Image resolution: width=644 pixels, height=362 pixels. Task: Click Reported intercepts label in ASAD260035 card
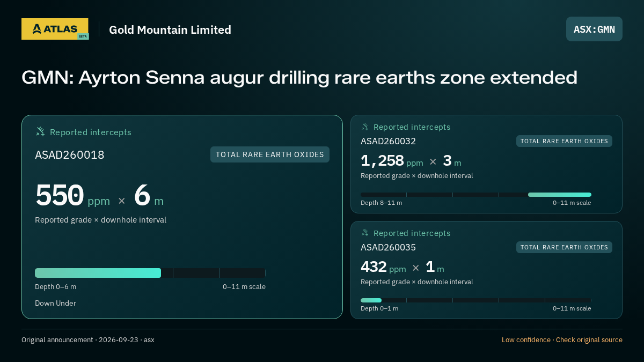coord(412,233)
